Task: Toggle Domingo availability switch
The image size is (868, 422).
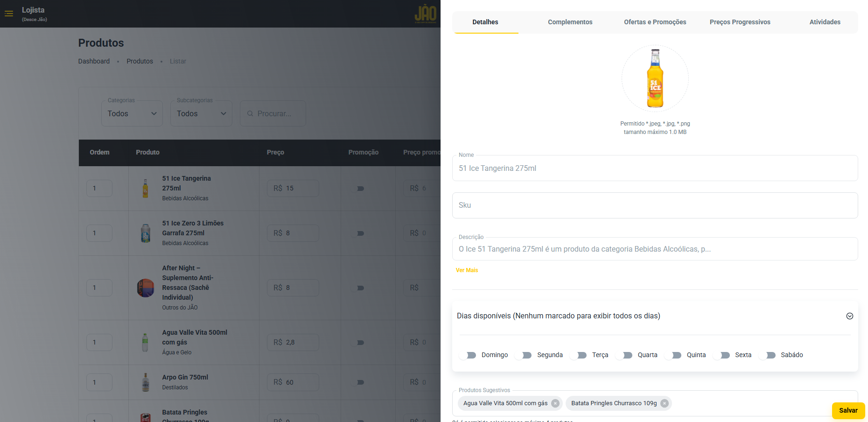Action: click(469, 355)
